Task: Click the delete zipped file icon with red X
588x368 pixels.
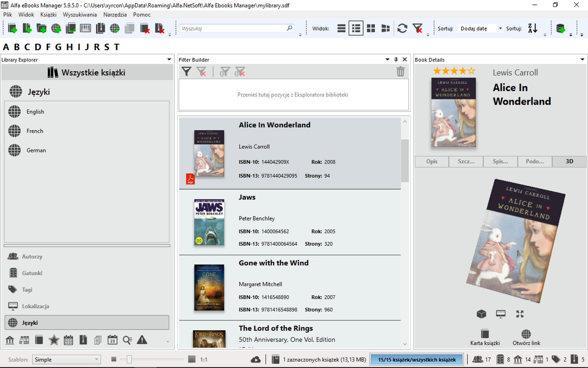Action: [160, 28]
